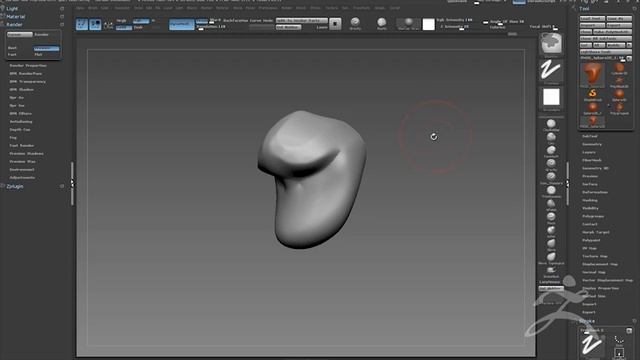Adjust the Rgb Intensity slider
Image resolution: width=640 pixels, height=360 pixels.
point(456,20)
